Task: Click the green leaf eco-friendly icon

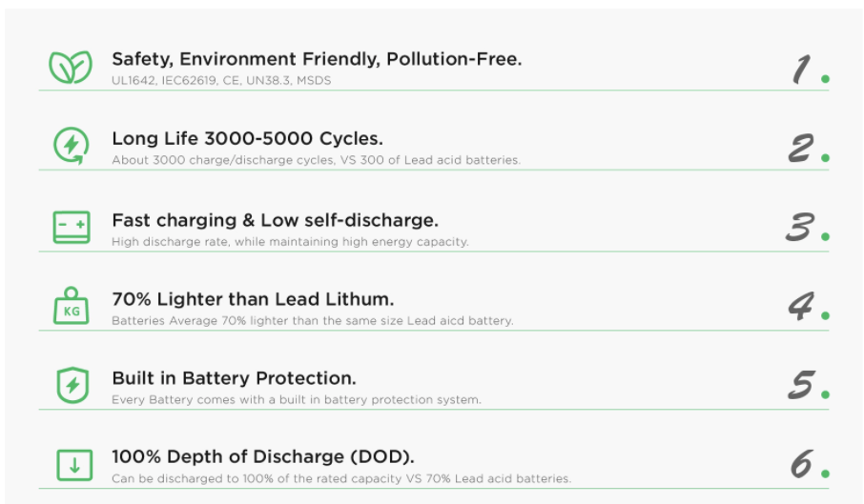Action: coord(71,67)
